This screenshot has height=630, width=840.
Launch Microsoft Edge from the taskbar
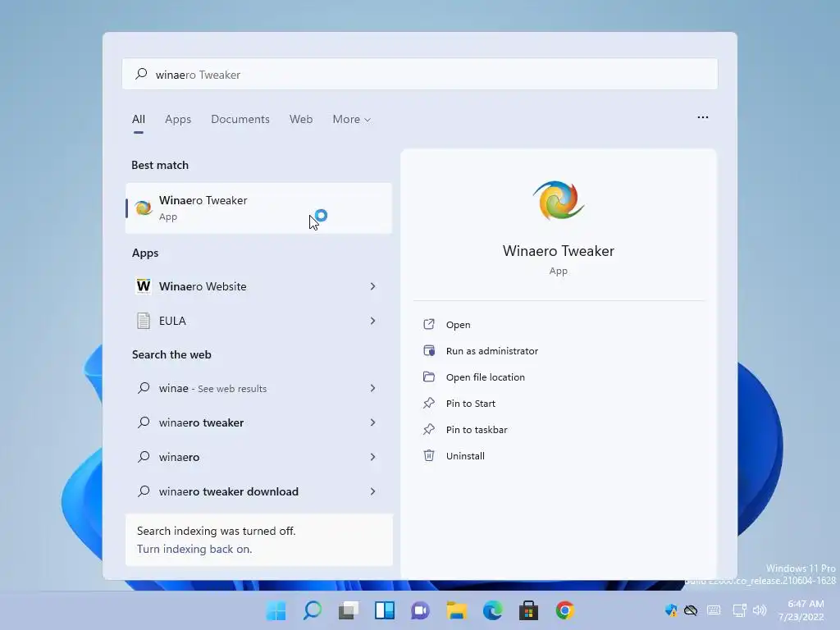[492, 610]
